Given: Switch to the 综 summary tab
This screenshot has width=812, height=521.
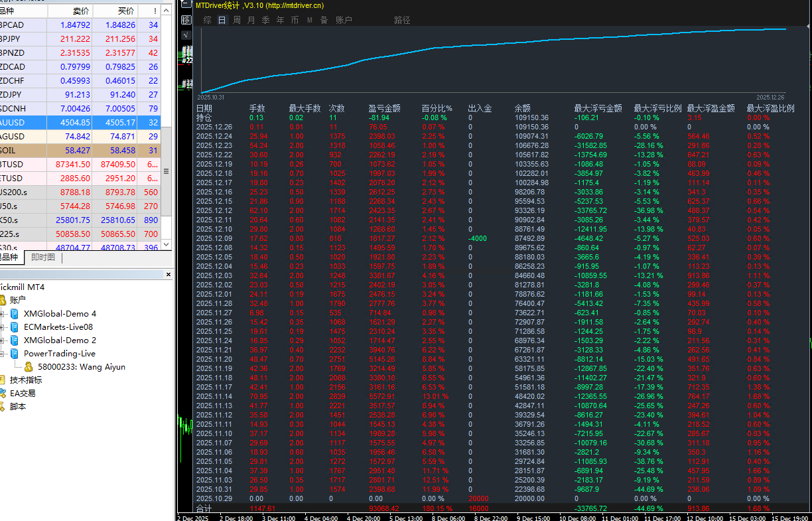Looking at the screenshot, I should click(208, 21).
